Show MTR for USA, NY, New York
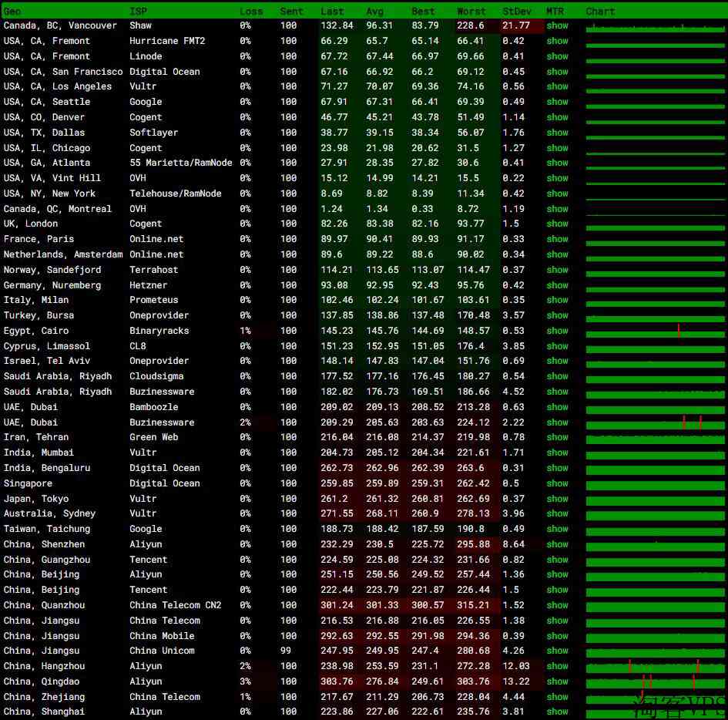The image size is (728, 720). (x=557, y=193)
